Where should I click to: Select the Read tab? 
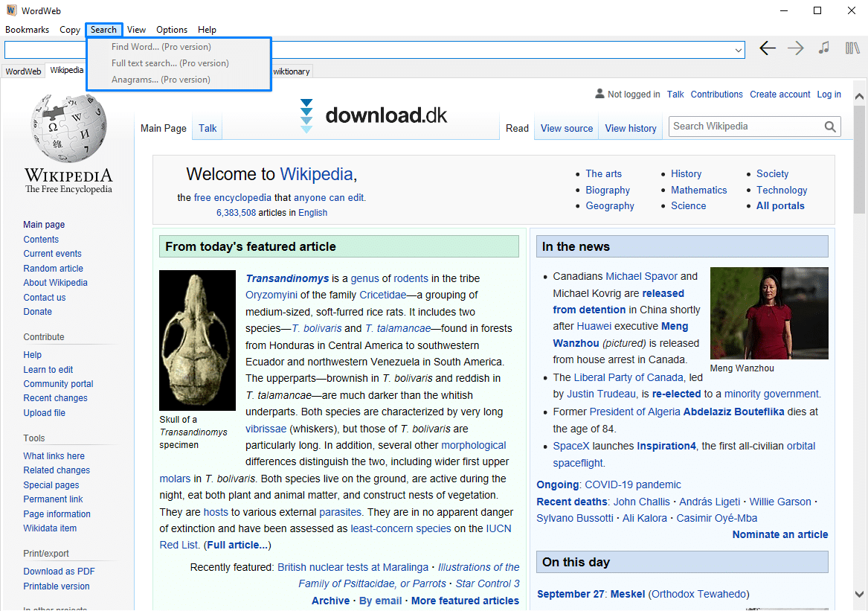click(x=517, y=129)
